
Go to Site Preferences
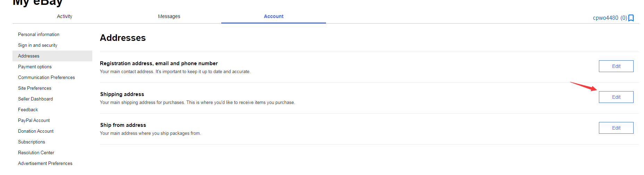pos(35,88)
